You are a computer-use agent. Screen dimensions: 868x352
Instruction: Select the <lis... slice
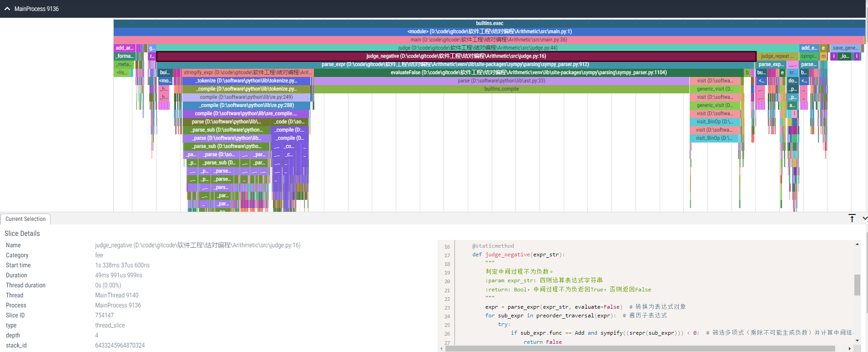point(122,72)
